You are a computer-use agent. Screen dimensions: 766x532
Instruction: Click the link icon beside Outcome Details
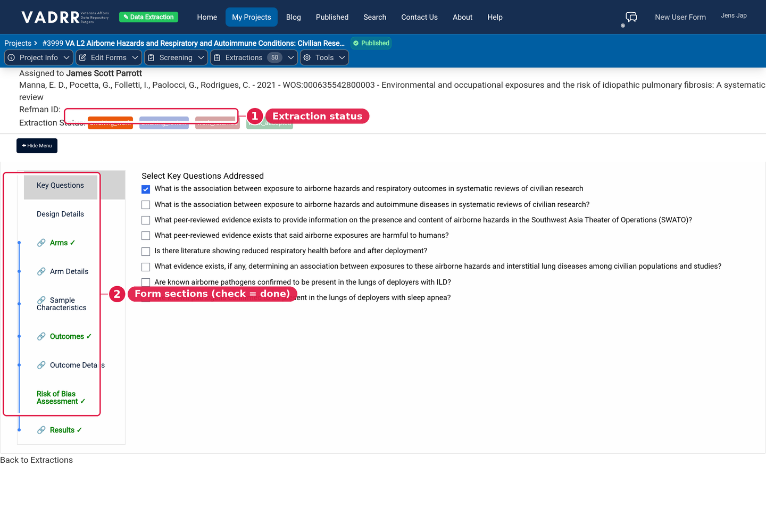(41, 365)
